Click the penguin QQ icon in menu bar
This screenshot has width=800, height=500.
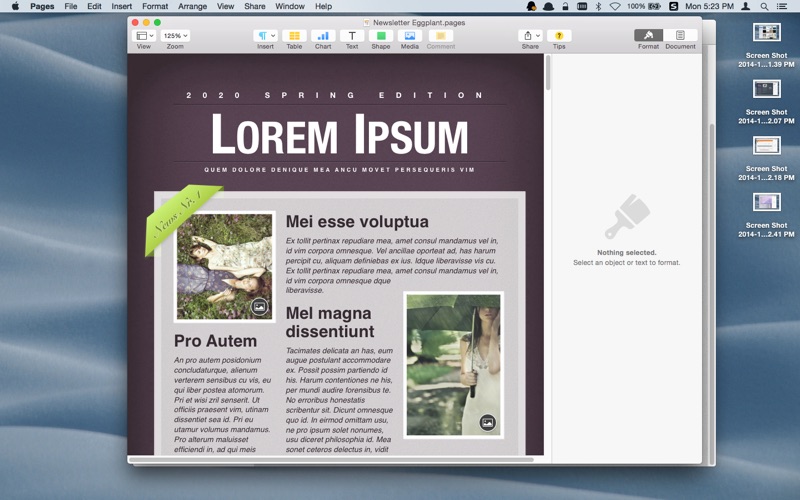(x=532, y=6)
